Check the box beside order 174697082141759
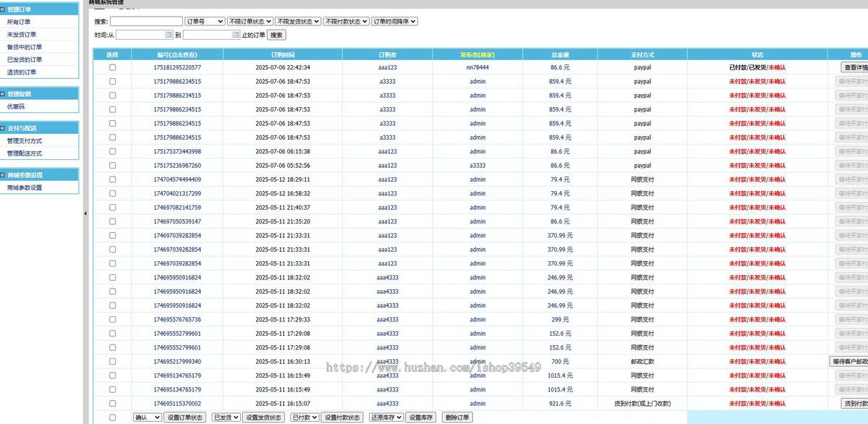Viewport: 868px width, 424px height. click(x=112, y=208)
